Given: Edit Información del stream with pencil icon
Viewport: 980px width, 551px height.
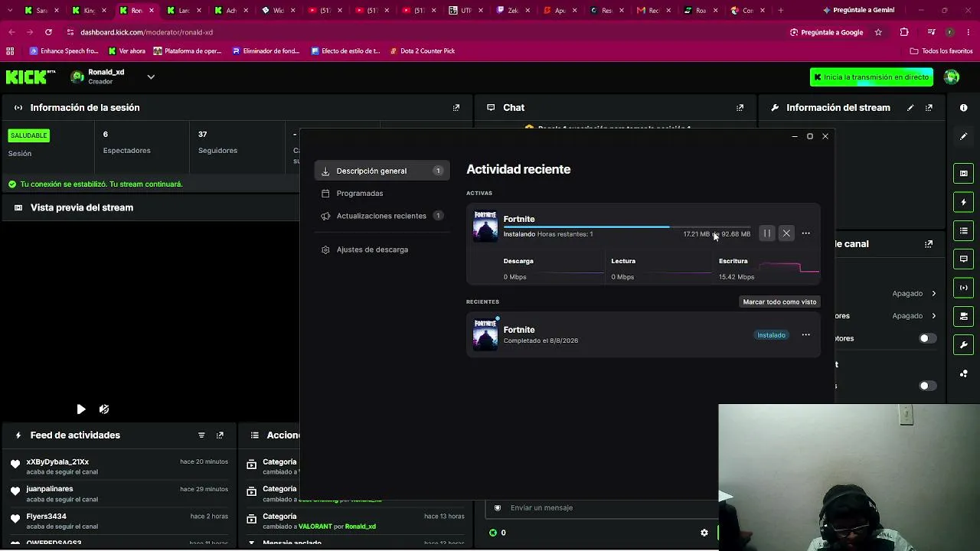Looking at the screenshot, I should point(910,108).
